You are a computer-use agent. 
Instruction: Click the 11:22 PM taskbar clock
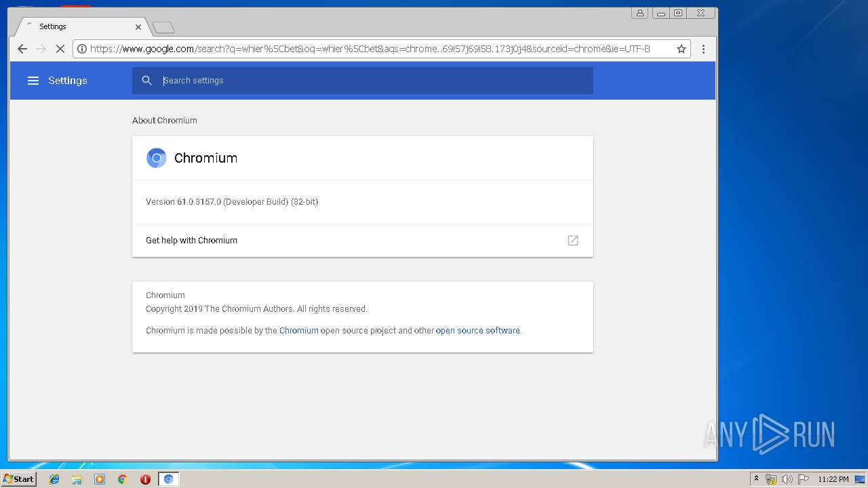point(833,479)
